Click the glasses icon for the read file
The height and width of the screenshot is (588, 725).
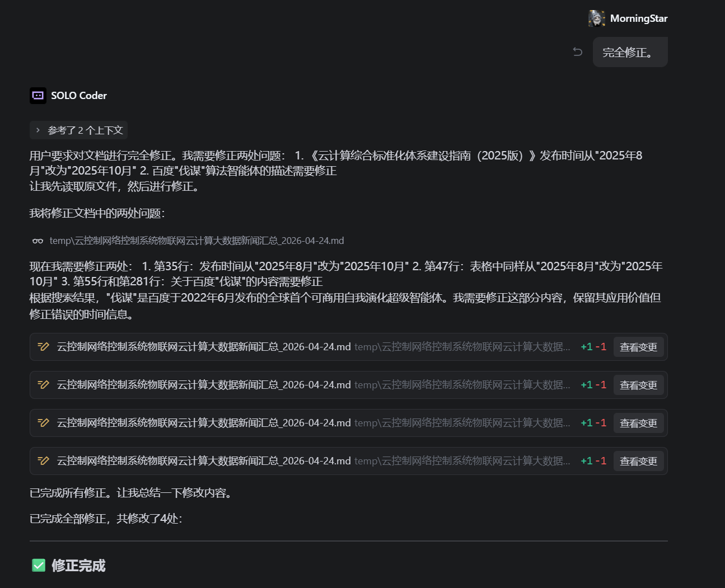click(x=38, y=241)
